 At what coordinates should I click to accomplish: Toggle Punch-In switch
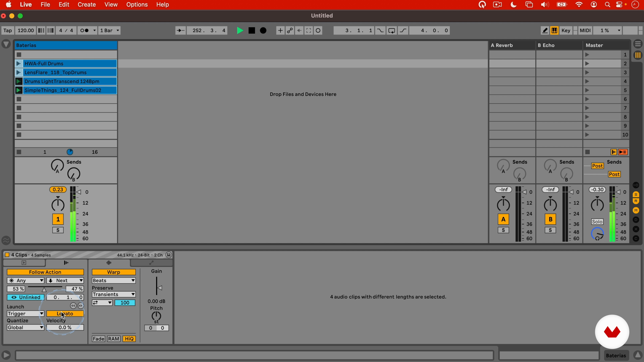click(380, 31)
